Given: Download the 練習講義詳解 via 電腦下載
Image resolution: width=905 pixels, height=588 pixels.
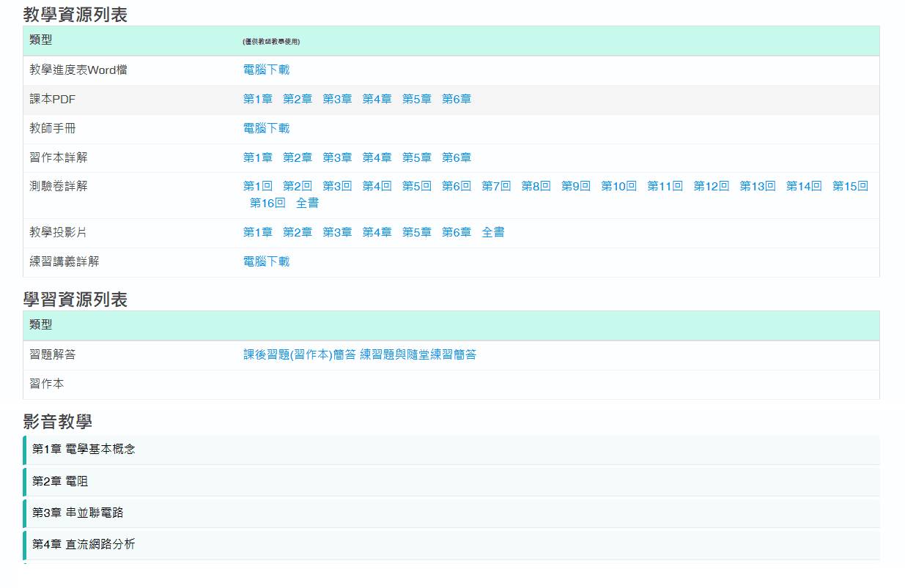Looking at the screenshot, I should coord(265,260).
